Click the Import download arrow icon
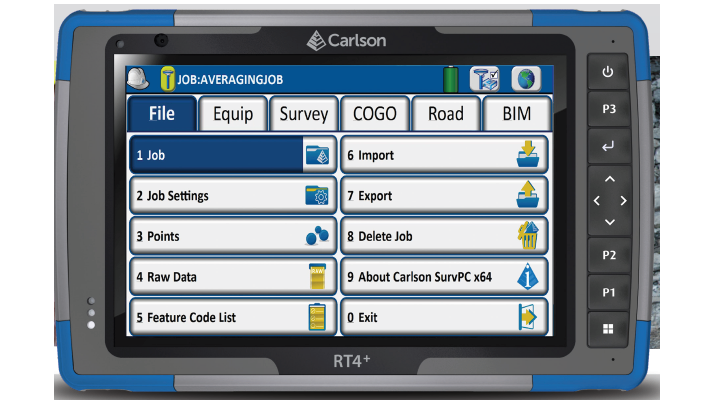 coord(528,154)
